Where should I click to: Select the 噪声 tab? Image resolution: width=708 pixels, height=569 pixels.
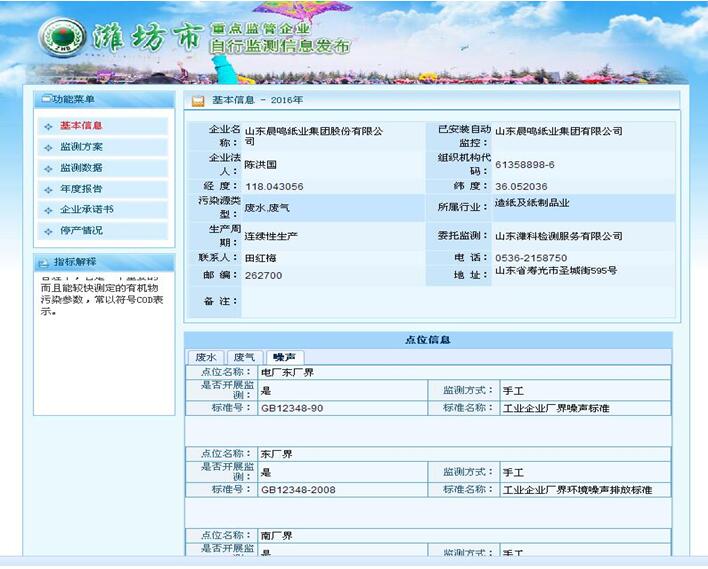tap(284, 357)
